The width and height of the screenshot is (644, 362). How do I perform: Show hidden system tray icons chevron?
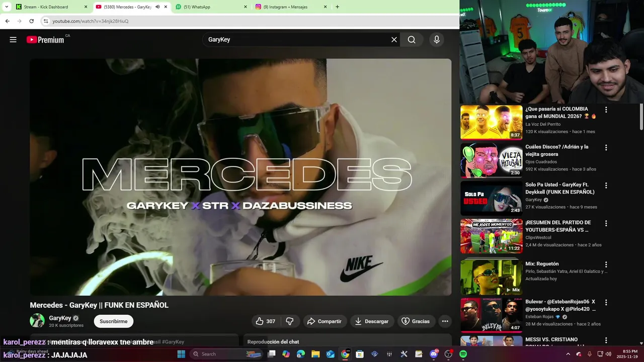pos(568,354)
